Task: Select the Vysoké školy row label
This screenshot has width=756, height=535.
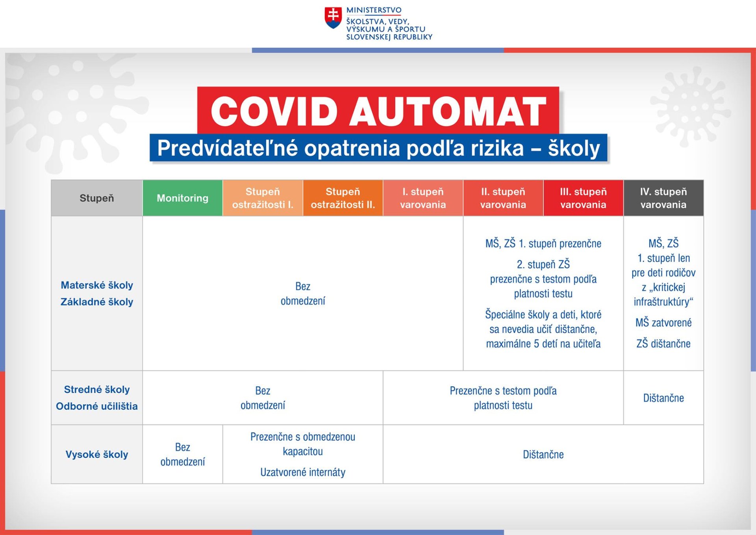Action: [96, 454]
